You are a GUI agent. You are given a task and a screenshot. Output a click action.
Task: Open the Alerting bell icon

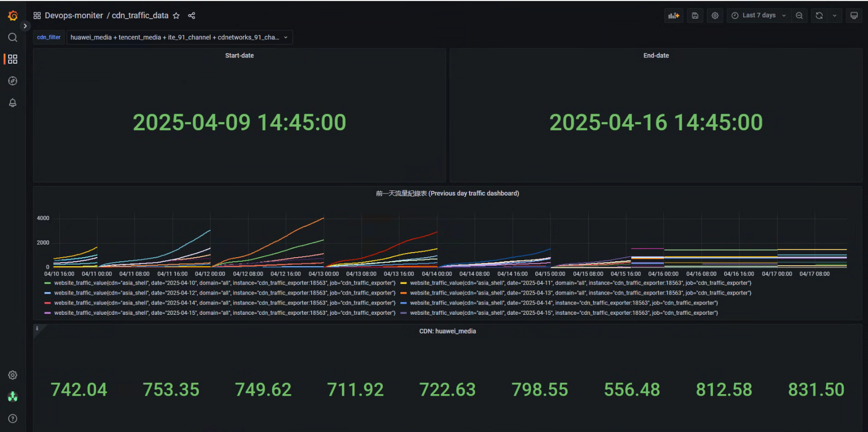(13, 103)
